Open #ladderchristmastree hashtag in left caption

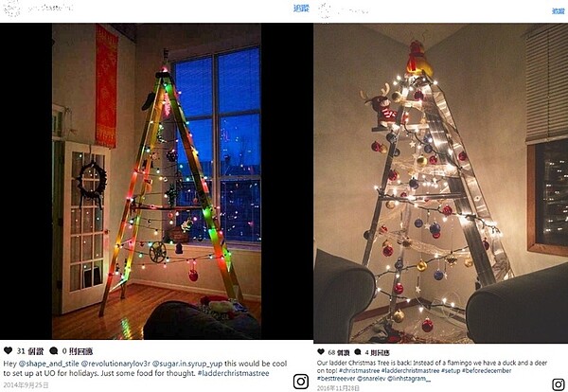pos(233,373)
